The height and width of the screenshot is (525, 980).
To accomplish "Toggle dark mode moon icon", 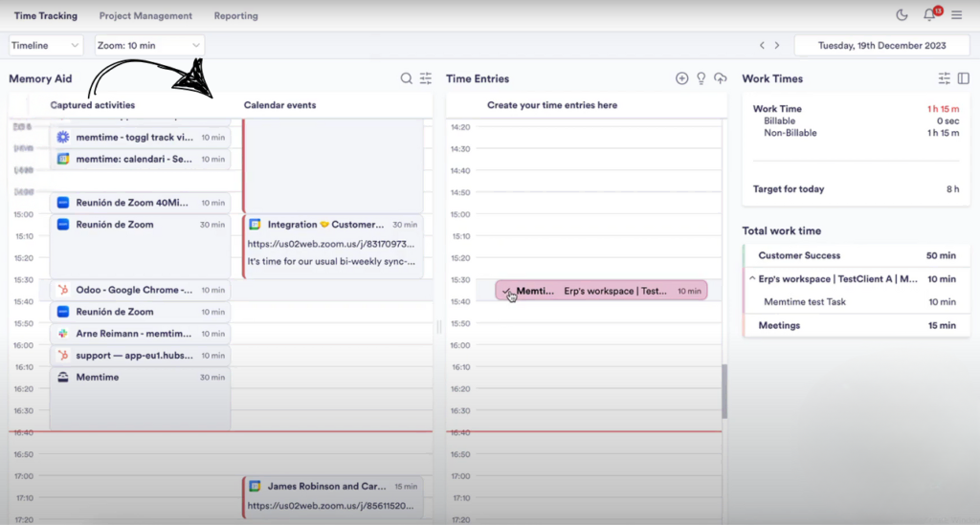I will [x=902, y=15].
